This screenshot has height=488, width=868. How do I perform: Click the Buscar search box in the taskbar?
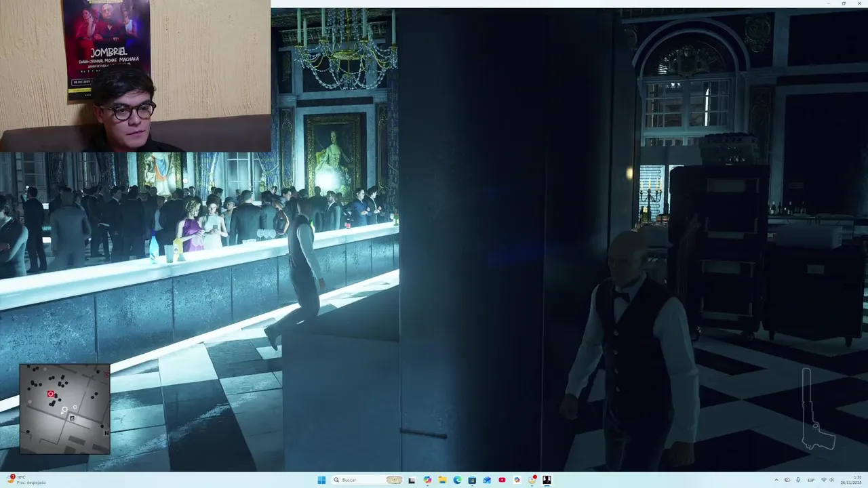(x=367, y=480)
